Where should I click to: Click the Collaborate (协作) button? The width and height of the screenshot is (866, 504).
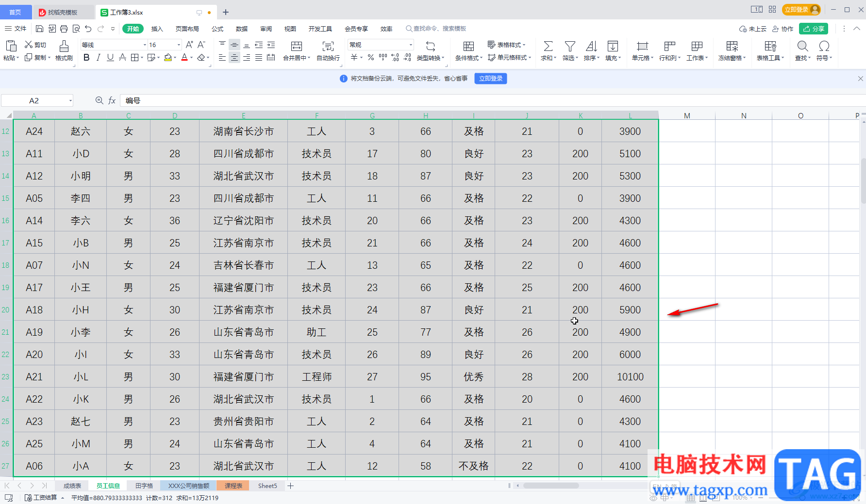tap(783, 29)
